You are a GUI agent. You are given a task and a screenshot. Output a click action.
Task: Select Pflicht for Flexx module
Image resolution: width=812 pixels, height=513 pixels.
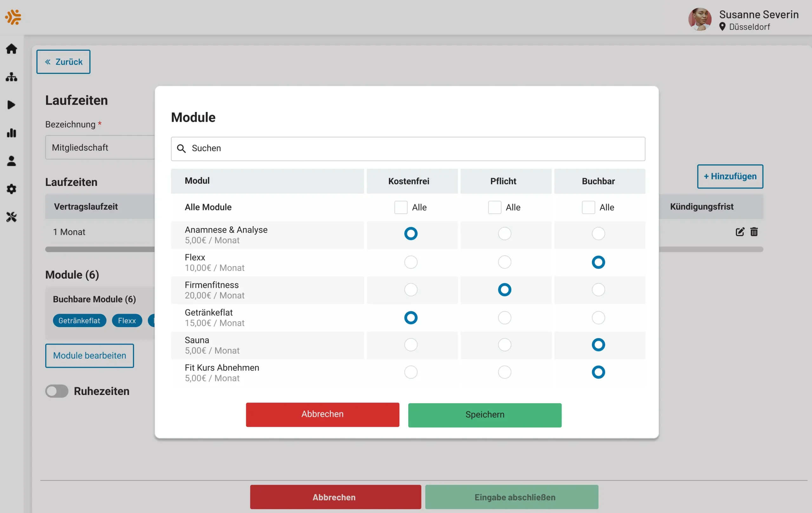click(x=504, y=262)
